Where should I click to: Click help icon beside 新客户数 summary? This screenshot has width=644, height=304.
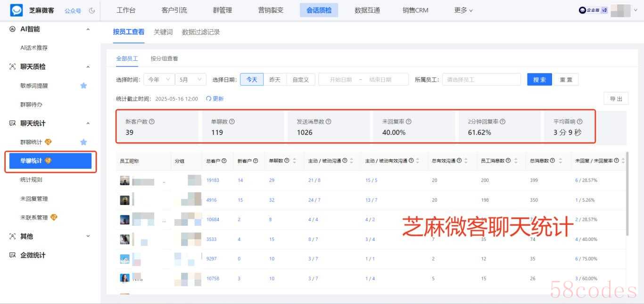[152, 122]
